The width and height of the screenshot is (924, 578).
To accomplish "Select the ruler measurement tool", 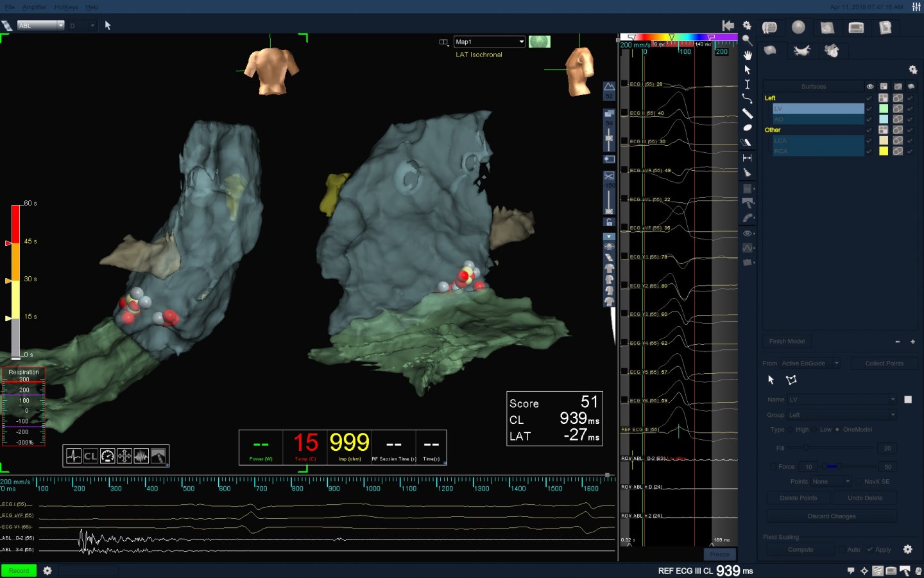I will (748, 114).
